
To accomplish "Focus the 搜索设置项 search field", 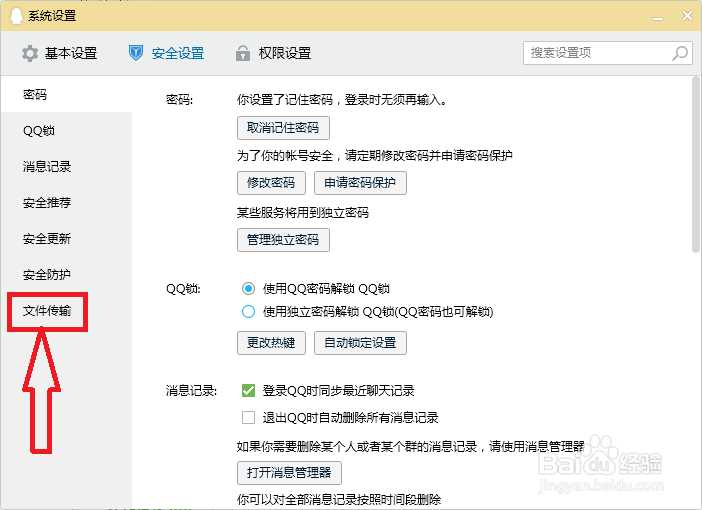I will click(x=608, y=53).
